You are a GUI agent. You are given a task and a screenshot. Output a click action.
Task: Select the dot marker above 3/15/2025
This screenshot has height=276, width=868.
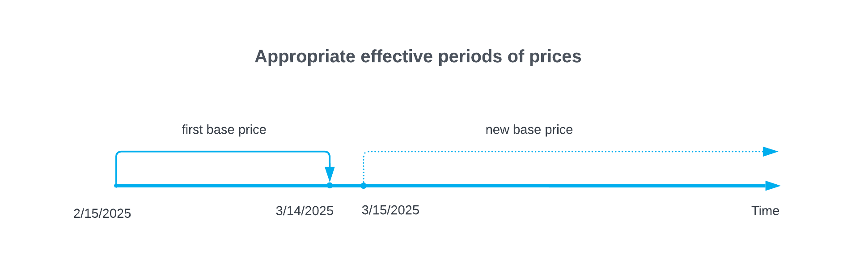364,186
